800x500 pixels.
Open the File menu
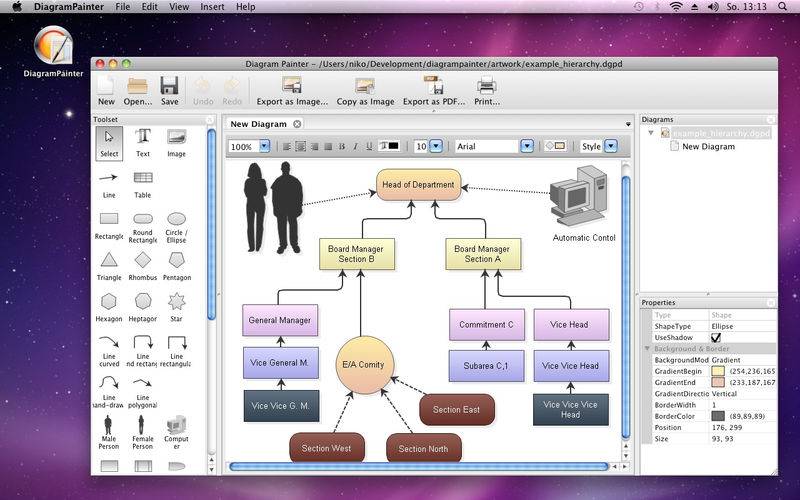pyautogui.click(x=122, y=7)
